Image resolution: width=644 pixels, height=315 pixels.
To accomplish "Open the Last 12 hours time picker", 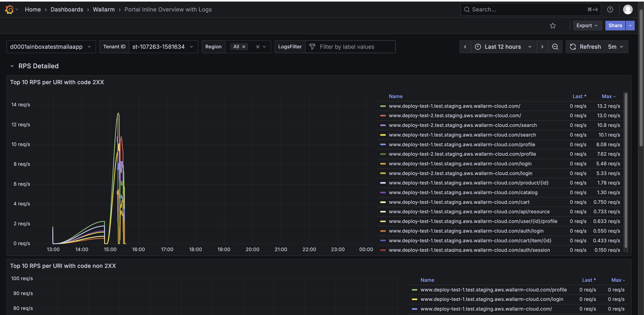I will click(503, 47).
